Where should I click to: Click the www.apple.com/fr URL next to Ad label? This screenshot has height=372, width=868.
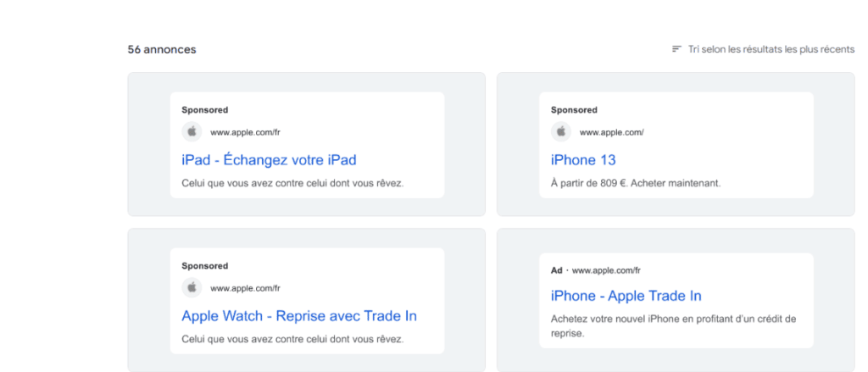[x=606, y=270]
